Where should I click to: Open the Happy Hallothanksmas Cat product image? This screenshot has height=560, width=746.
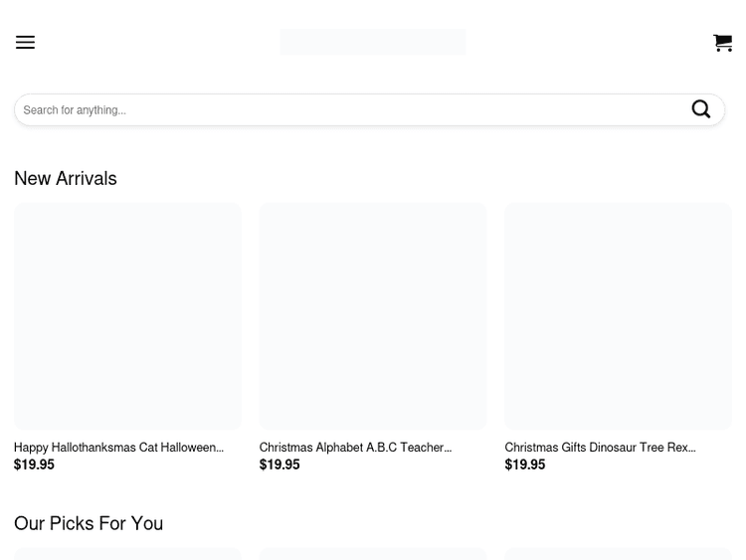pos(127,315)
